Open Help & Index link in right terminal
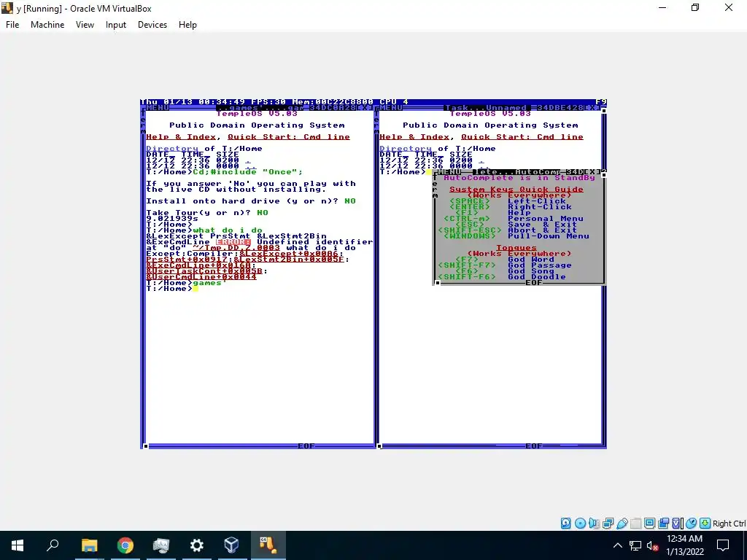Screen dimensions: 747x560 [414, 136]
